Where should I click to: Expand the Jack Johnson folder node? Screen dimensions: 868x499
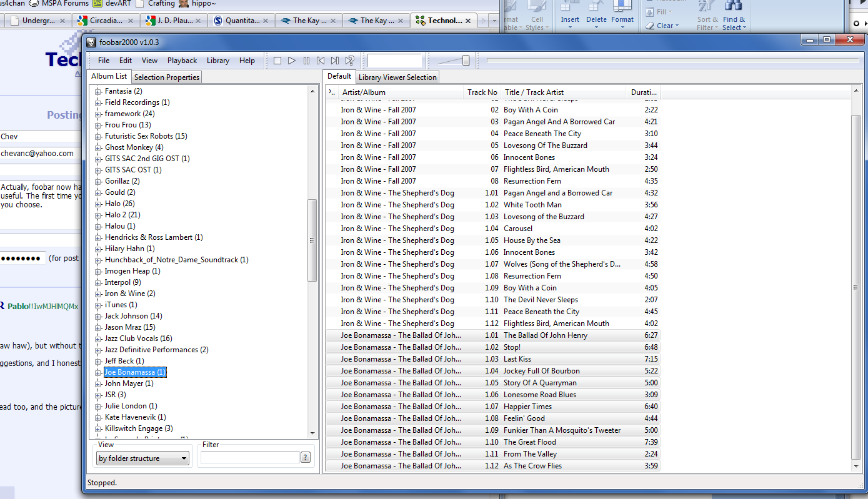tap(98, 317)
